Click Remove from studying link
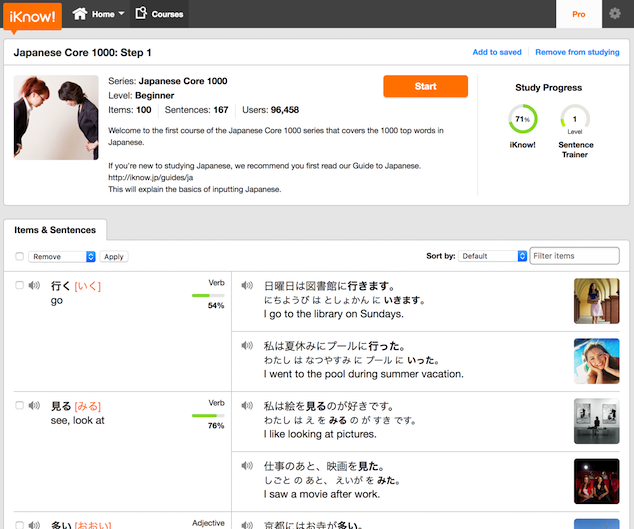This screenshot has width=634, height=529. point(577,52)
